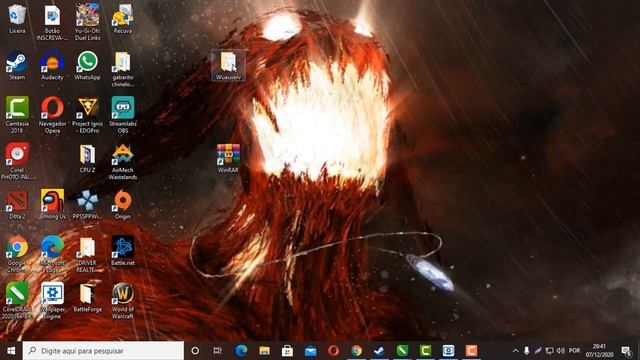Select the Streamlabs OBS desktop icon
The height and width of the screenshot is (360, 640).
123,115
